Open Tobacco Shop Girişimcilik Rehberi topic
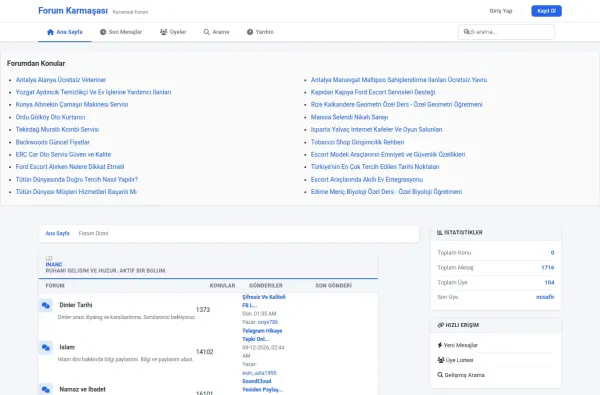The image size is (600, 395). point(358,142)
